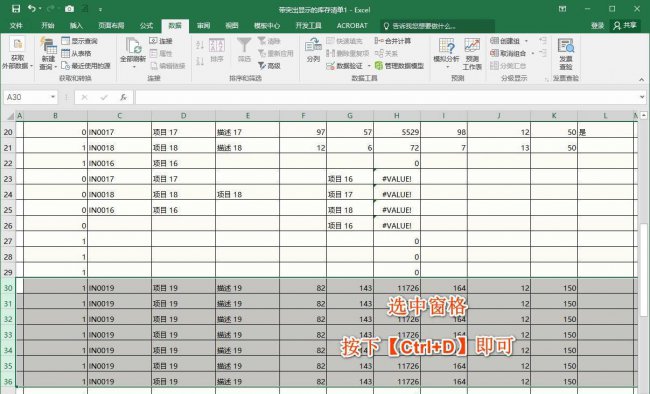Image resolution: width=650 pixels, height=394 pixels.
Task: Switch to the 页面布局 ribbon tab
Action: 111,26
